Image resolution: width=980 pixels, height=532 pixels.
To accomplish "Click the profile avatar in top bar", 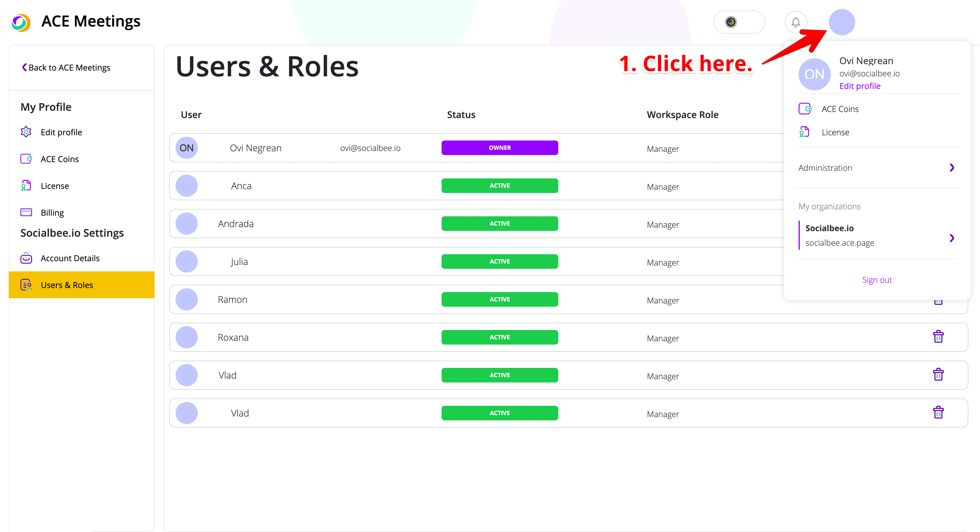I will tap(841, 22).
